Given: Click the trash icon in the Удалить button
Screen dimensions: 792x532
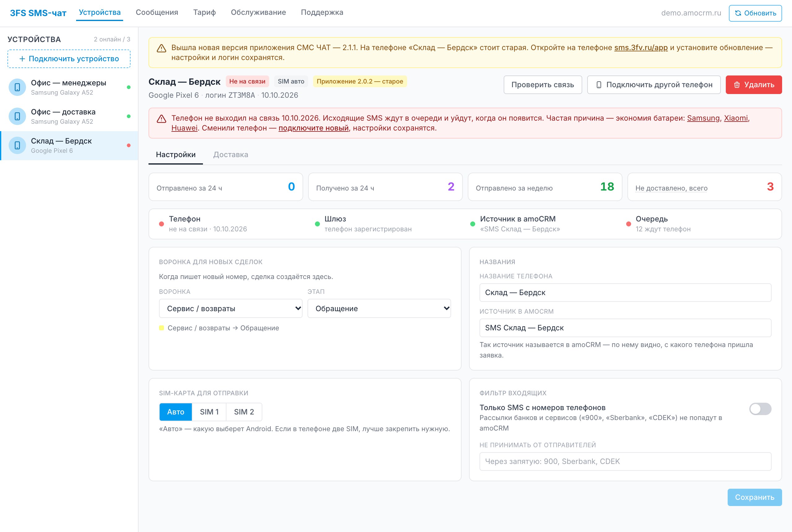Looking at the screenshot, I should point(737,85).
